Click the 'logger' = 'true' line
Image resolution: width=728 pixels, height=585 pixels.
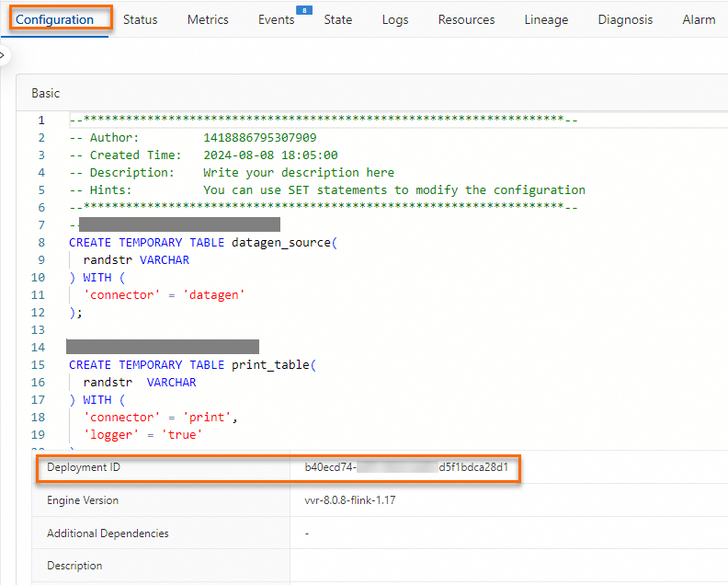coord(142,435)
